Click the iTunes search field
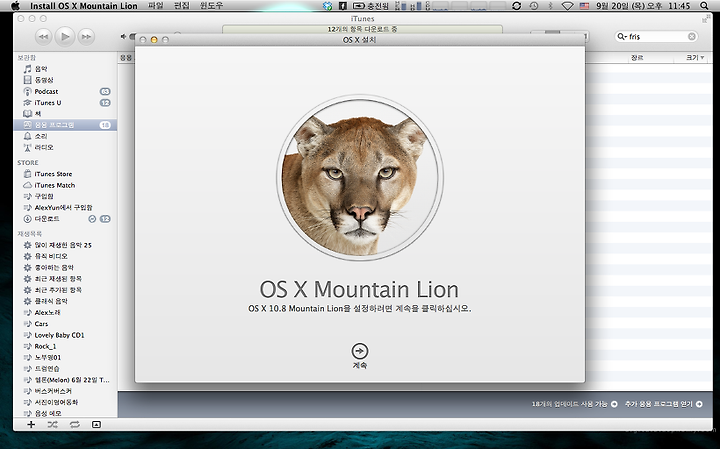 pyautogui.click(x=657, y=36)
